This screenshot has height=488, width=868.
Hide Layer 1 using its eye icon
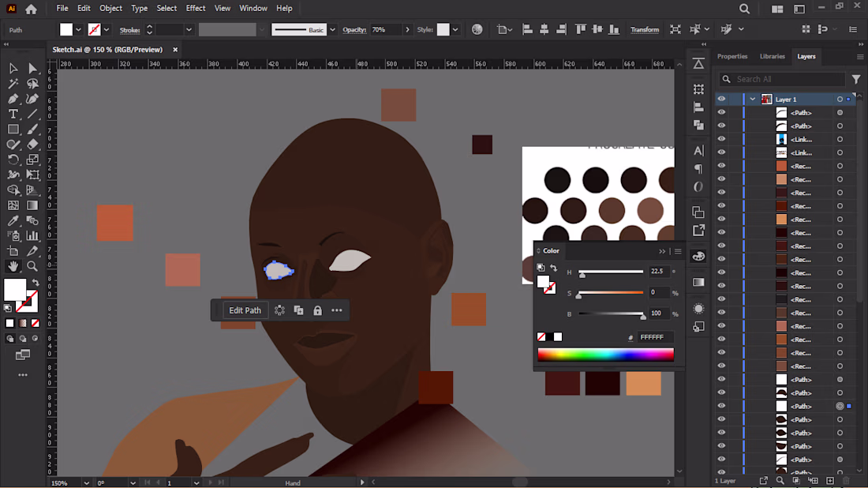tap(721, 99)
